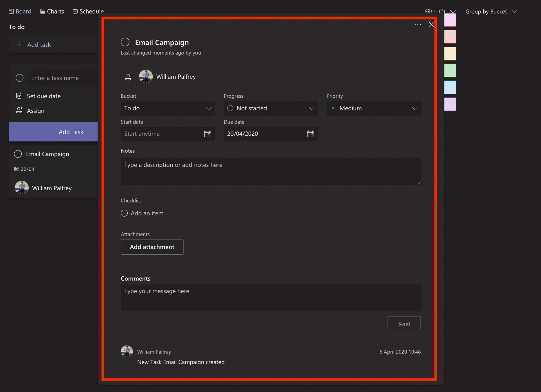Screen dimensions: 541x392
Task: Open the Due date calendar picker icon
Action: (x=310, y=134)
